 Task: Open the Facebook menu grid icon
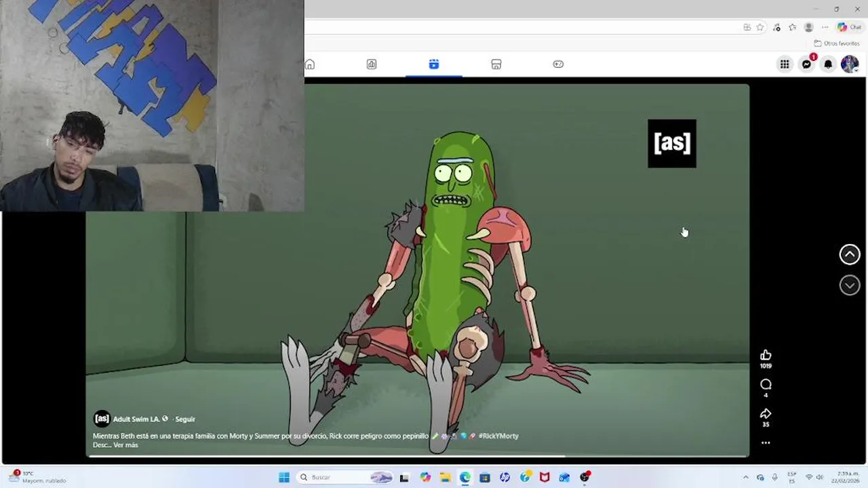(x=785, y=64)
